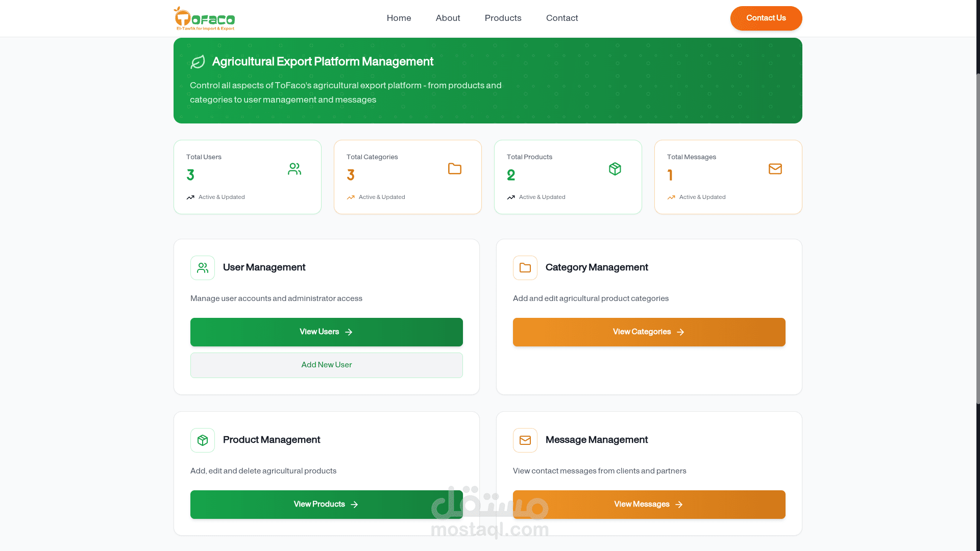Click the leaf icon in green banner
The image size is (980, 551).
[x=198, y=62]
